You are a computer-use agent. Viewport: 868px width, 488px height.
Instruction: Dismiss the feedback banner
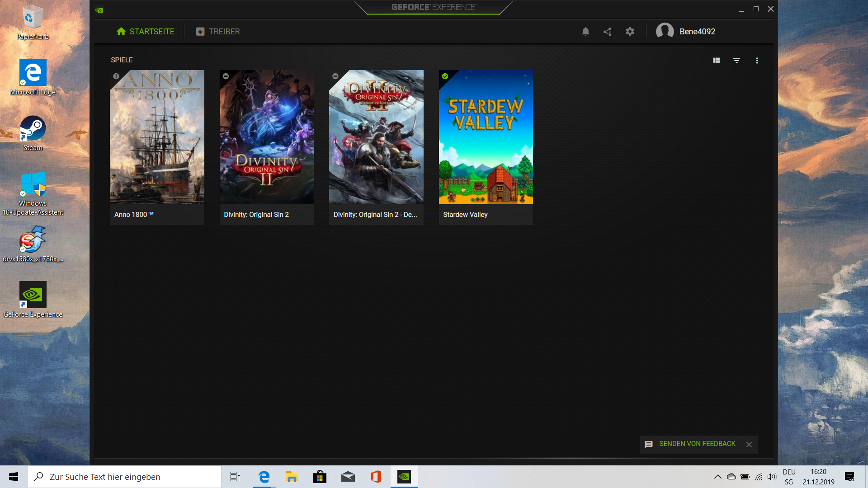[x=749, y=445]
